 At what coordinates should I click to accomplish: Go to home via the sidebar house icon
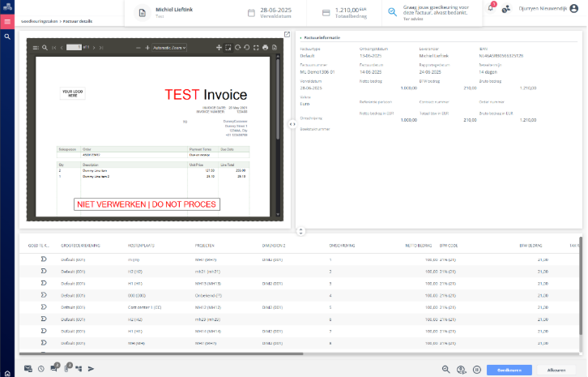tap(7, 374)
